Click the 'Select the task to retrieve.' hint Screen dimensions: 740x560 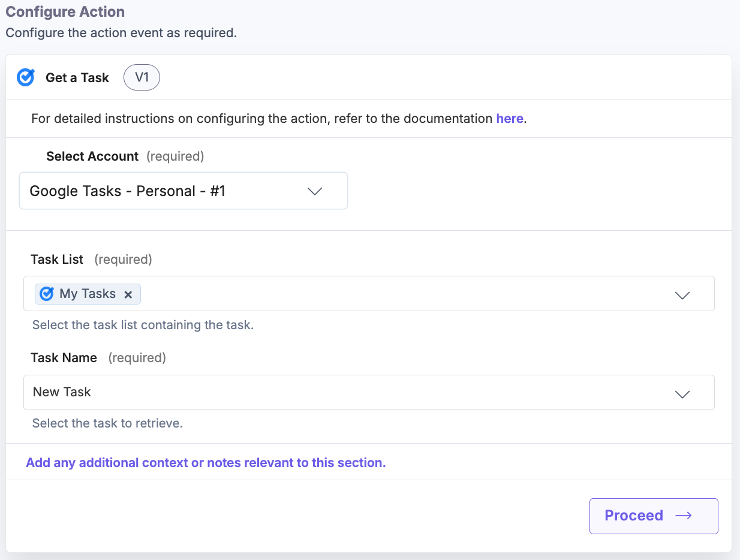pyautogui.click(x=107, y=423)
